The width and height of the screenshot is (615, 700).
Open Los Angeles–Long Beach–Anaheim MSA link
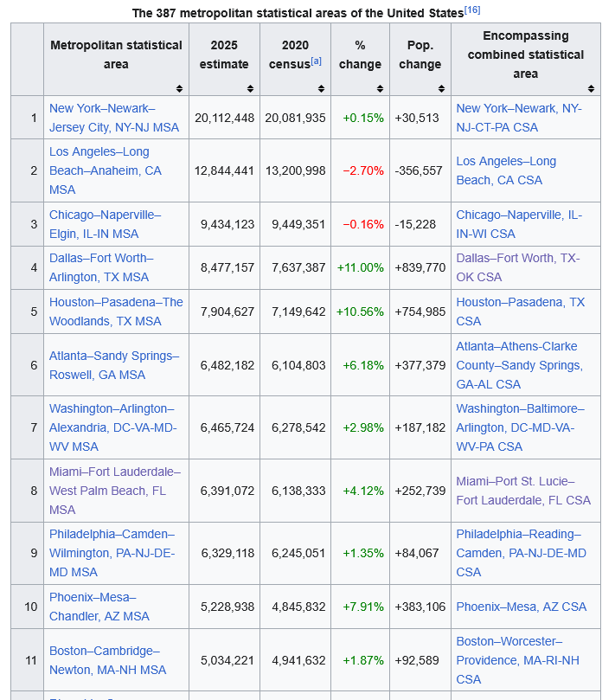[x=106, y=170]
